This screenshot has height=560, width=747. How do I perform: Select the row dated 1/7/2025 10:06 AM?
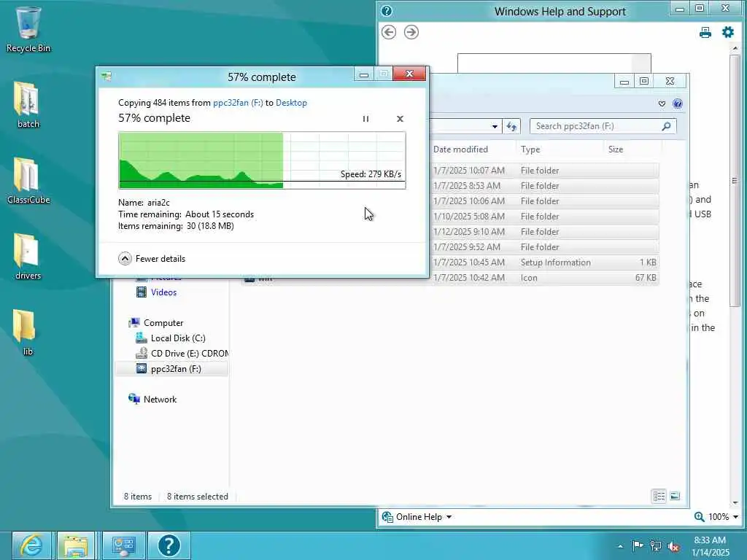click(x=544, y=201)
